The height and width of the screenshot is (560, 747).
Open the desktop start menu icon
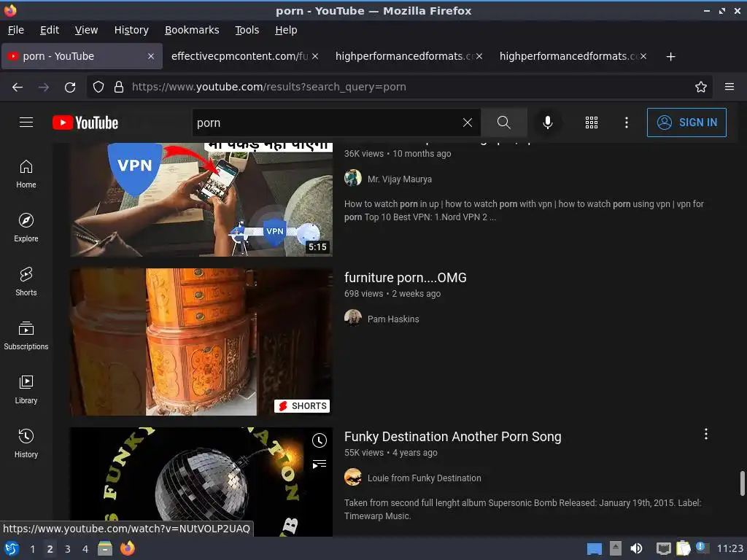coord(12,548)
